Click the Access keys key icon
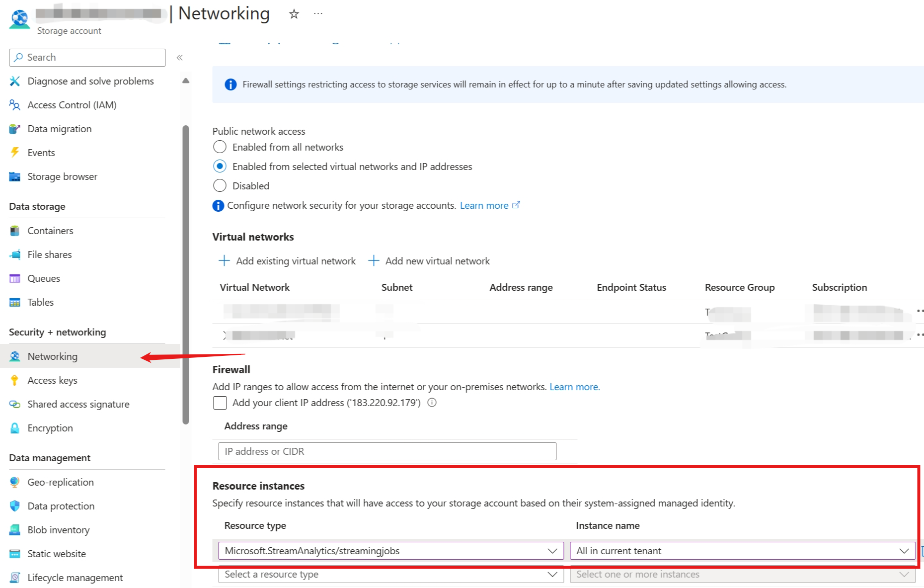Image resolution: width=924 pixels, height=588 pixels. (x=15, y=380)
